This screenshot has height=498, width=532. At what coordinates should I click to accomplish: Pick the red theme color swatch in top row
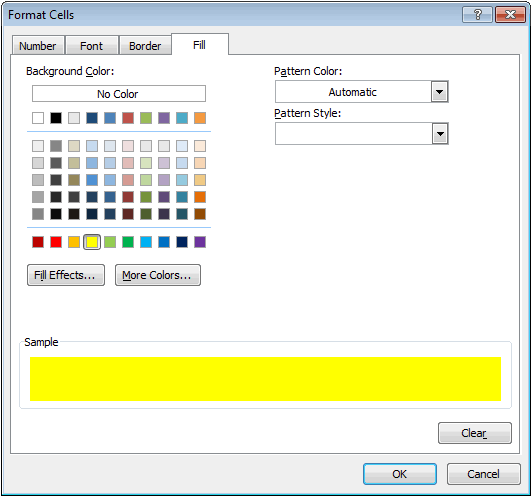(128, 118)
